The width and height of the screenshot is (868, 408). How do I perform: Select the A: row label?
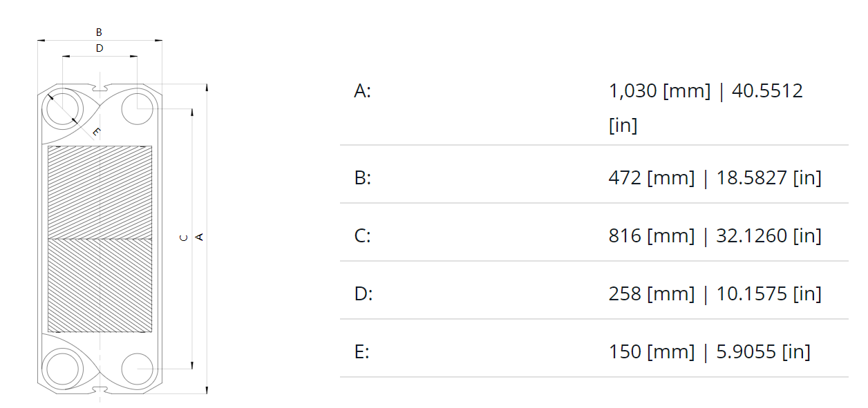tap(363, 91)
